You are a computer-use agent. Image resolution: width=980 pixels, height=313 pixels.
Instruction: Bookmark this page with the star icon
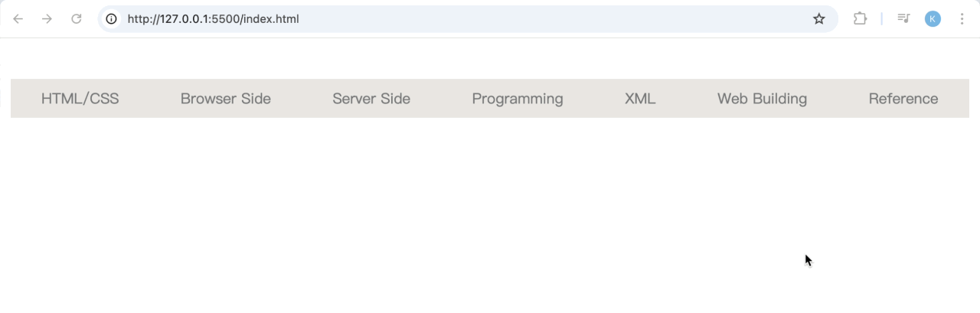819,19
